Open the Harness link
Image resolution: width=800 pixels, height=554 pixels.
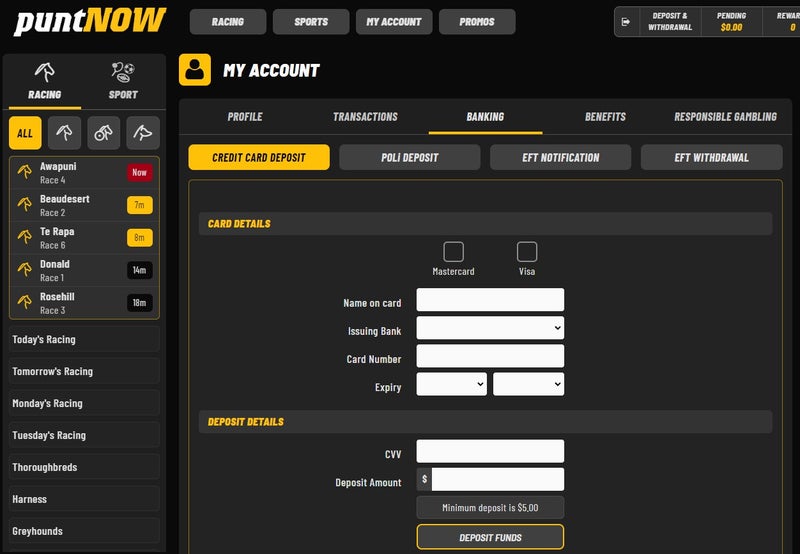coord(84,499)
